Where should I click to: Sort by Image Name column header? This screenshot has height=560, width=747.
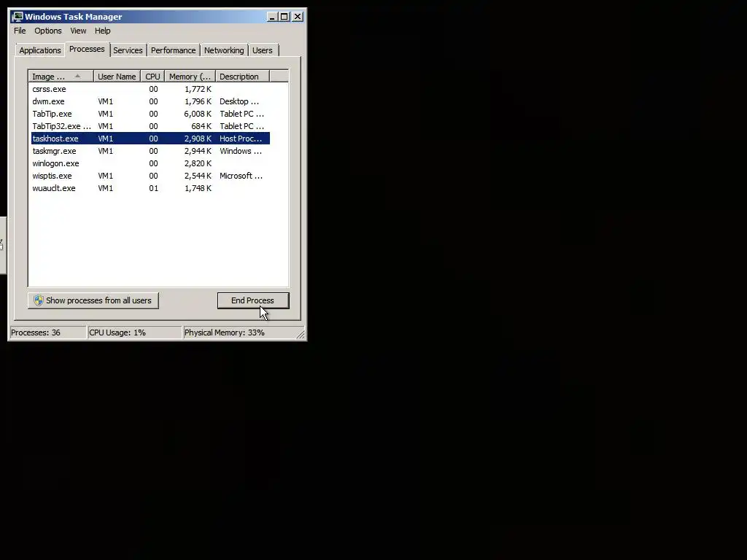tap(61, 77)
